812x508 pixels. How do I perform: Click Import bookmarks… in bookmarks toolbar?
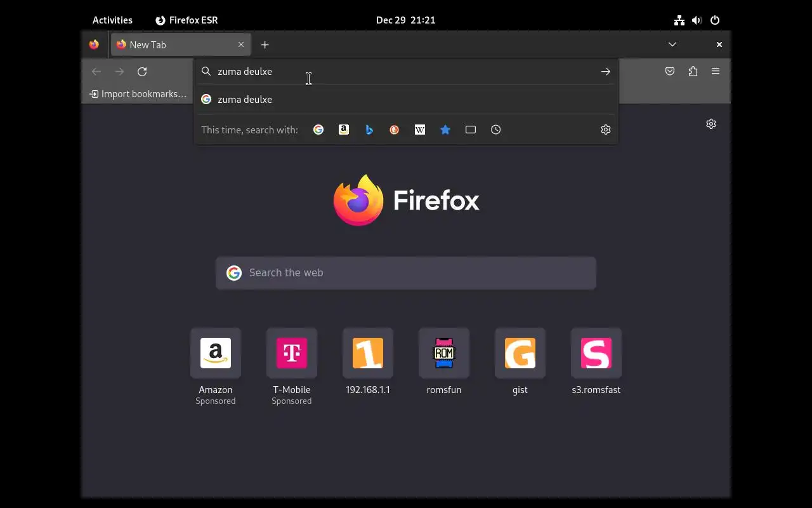pos(138,94)
